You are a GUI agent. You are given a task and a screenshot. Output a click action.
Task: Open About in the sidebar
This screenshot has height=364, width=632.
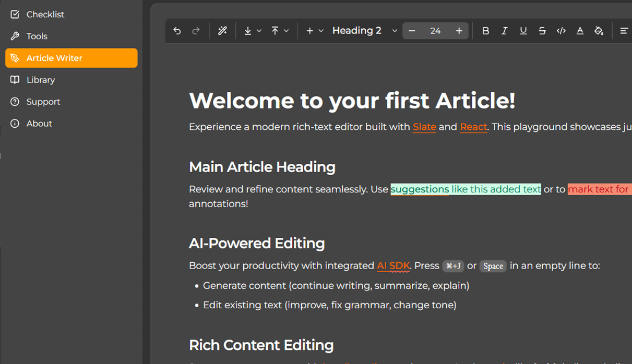[71, 124]
